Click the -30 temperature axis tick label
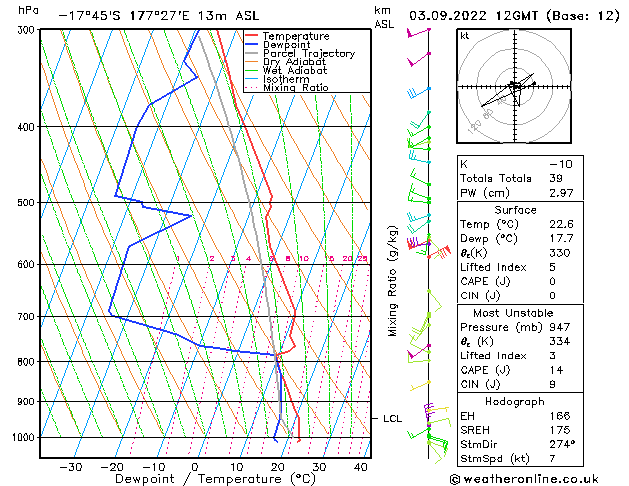The image size is (629, 486). [70, 467]
